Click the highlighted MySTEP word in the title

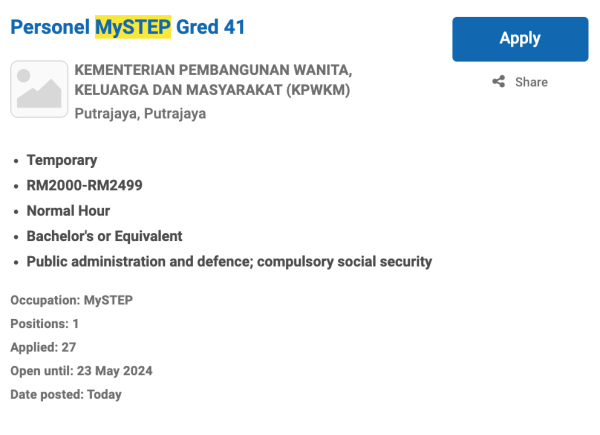click(133, 28)
